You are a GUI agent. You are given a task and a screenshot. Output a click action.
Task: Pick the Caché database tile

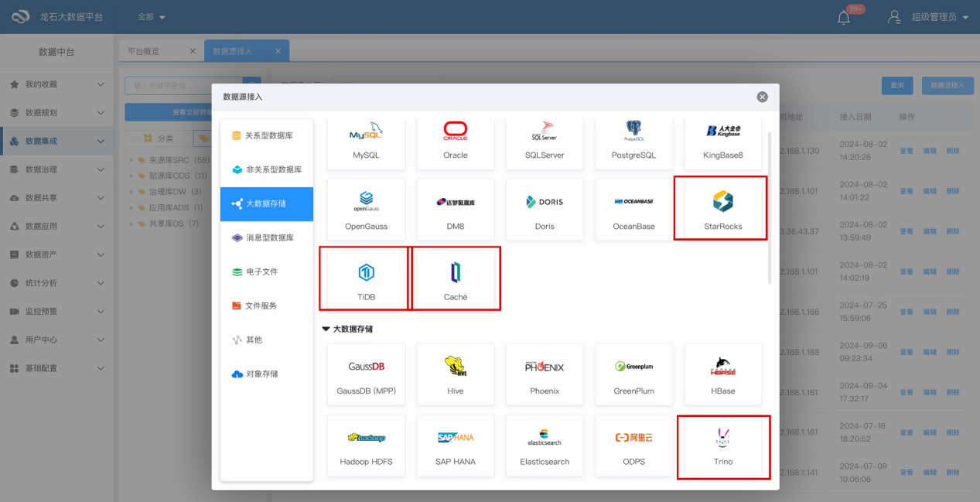pos(456,278)
